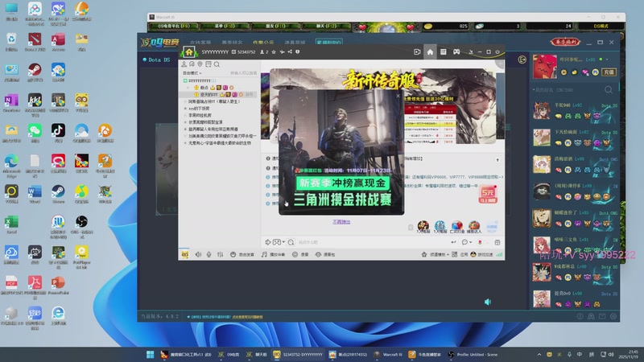Click the recharge button beside user avatar
This screenshot has height=362, width=644.
pyautogui.click(x=609, y=72)
